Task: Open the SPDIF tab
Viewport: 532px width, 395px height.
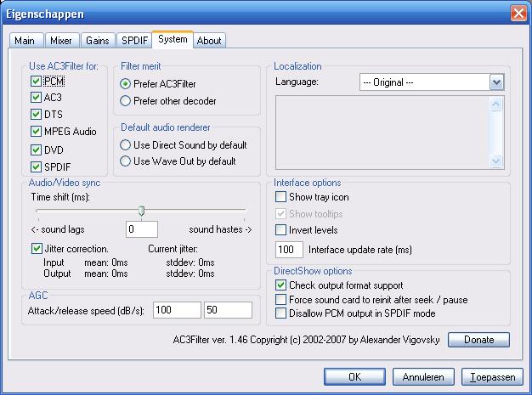Action: pos(134,41)
